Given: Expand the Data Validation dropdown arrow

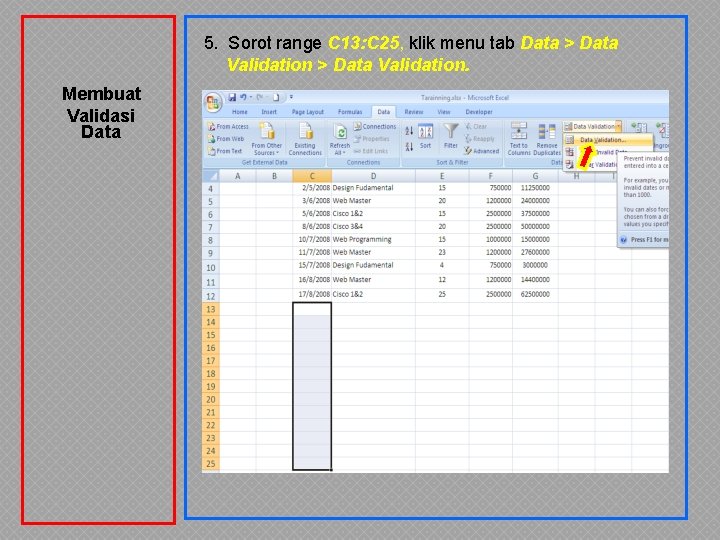Looking at the screenshot, I should [x=619, y=126].
